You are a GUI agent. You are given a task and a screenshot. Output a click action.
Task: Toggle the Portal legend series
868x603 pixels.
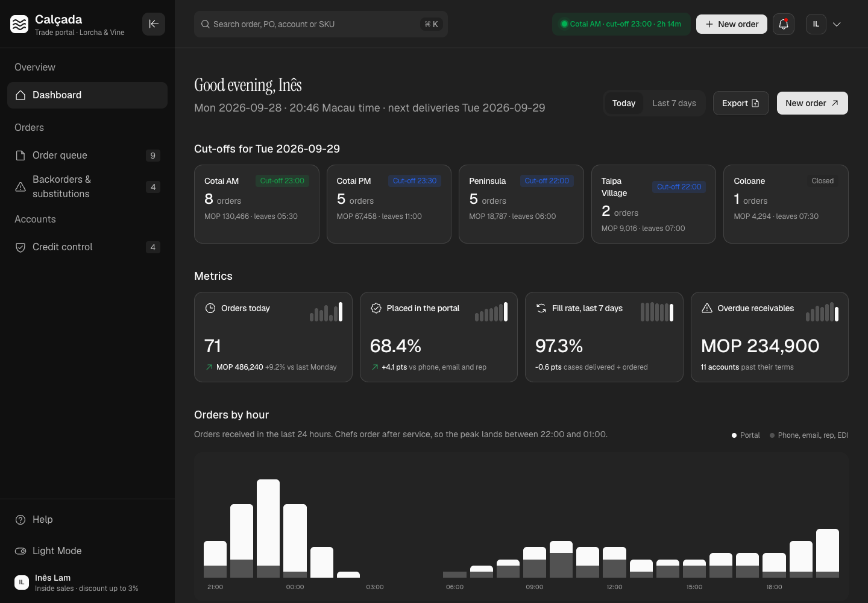click(x=746, y=435)
